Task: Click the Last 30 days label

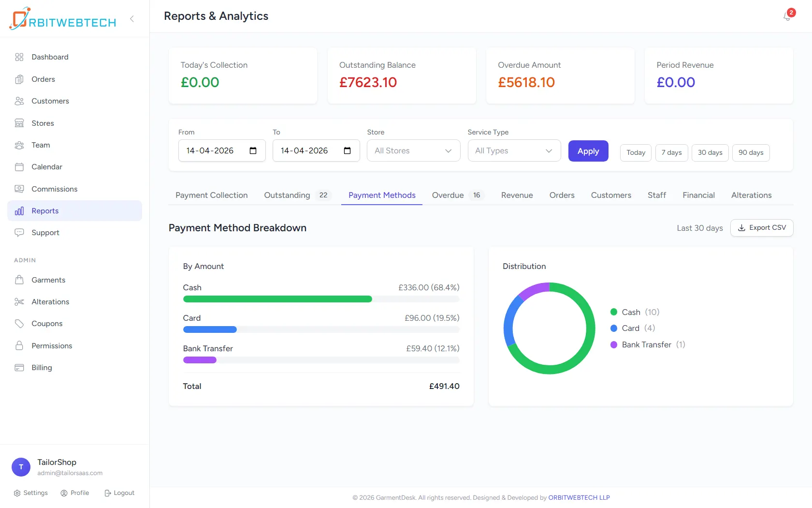Action: (x=700, y=228)
